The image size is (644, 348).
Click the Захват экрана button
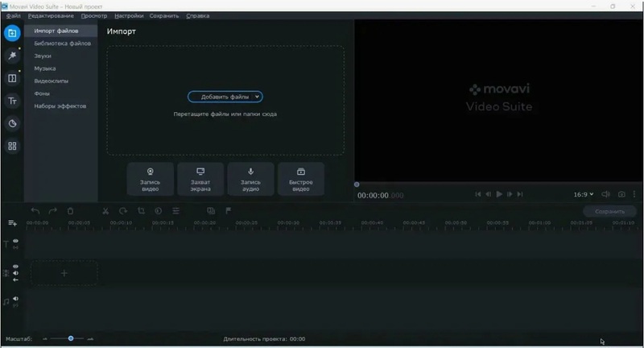pyautogui.click(x=200, y=179)
